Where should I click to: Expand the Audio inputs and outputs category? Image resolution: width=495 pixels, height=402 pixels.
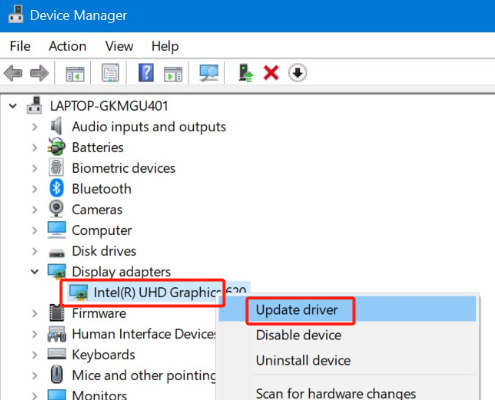coord(35,127)
